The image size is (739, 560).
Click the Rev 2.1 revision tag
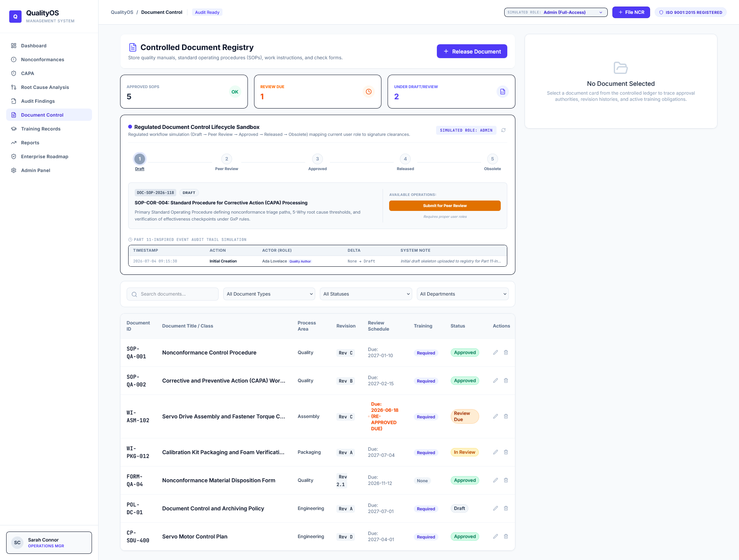[x=342, y=480]
